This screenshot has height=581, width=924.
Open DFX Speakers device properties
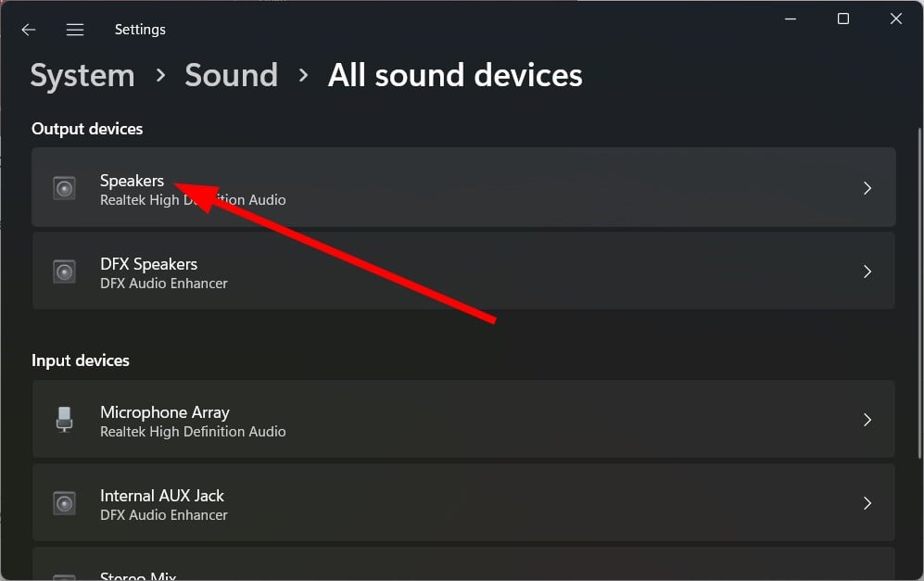click(463, 272)
